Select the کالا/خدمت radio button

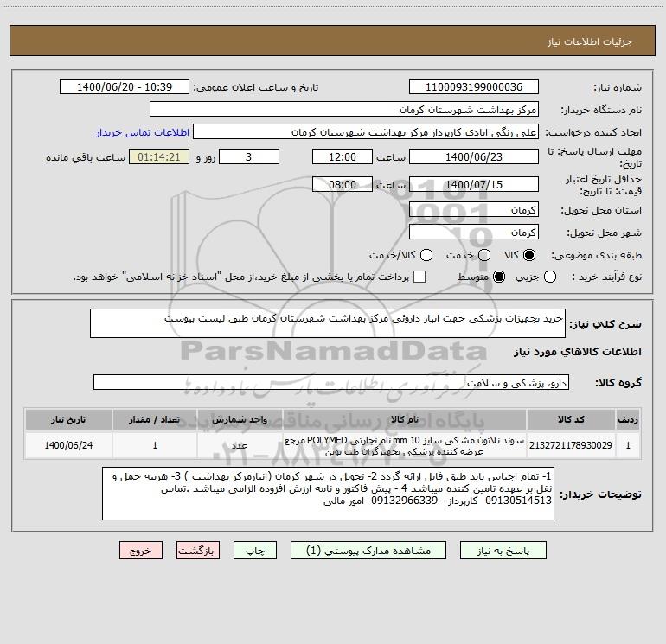[426, 255]
